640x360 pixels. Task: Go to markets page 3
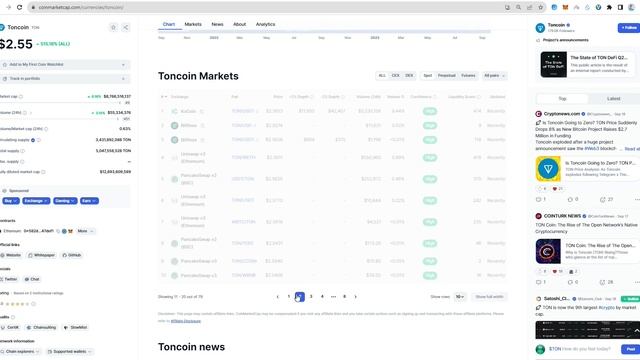[x=311, y=297]
